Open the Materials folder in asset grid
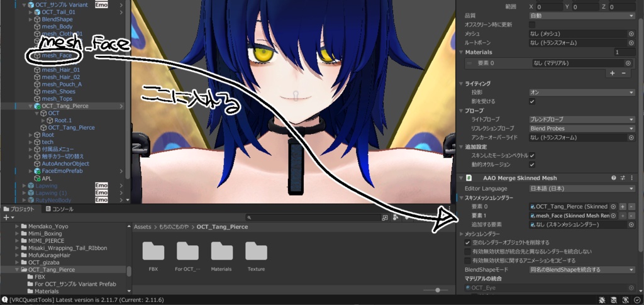644x305 pixels. (222, 251)
